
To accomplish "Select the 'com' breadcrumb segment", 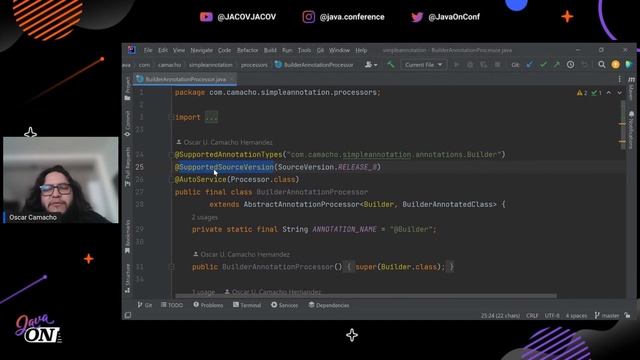I will [x=144, y=65].
